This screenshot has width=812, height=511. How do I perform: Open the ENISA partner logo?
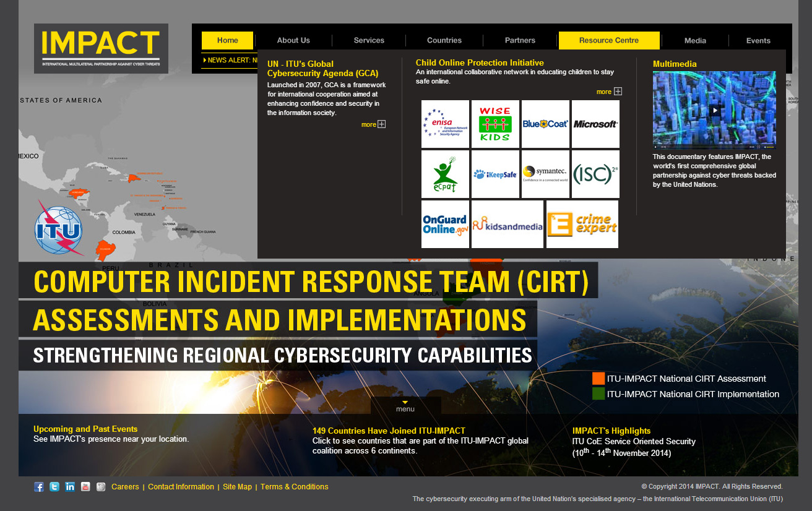(x=445, y=124)
